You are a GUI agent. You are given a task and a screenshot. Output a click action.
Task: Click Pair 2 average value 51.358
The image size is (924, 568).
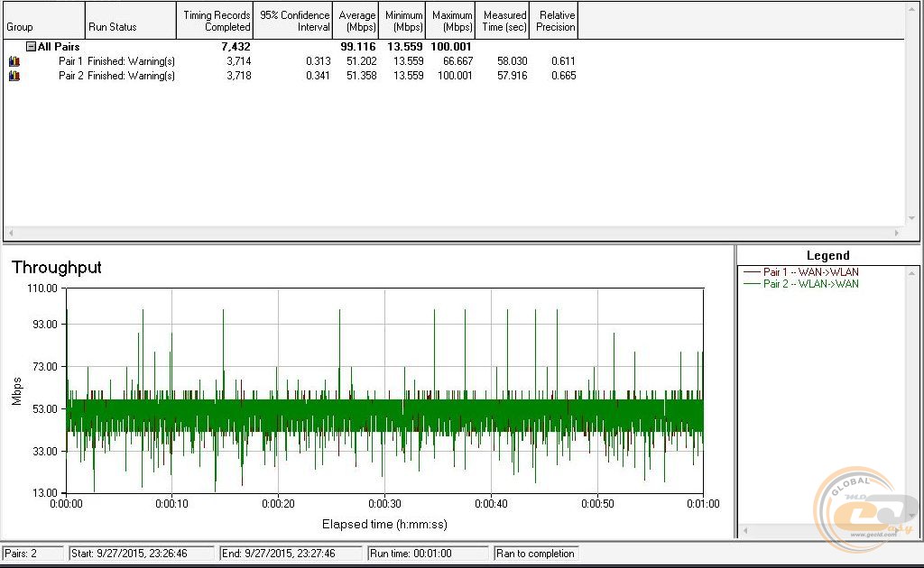(361, 76)
